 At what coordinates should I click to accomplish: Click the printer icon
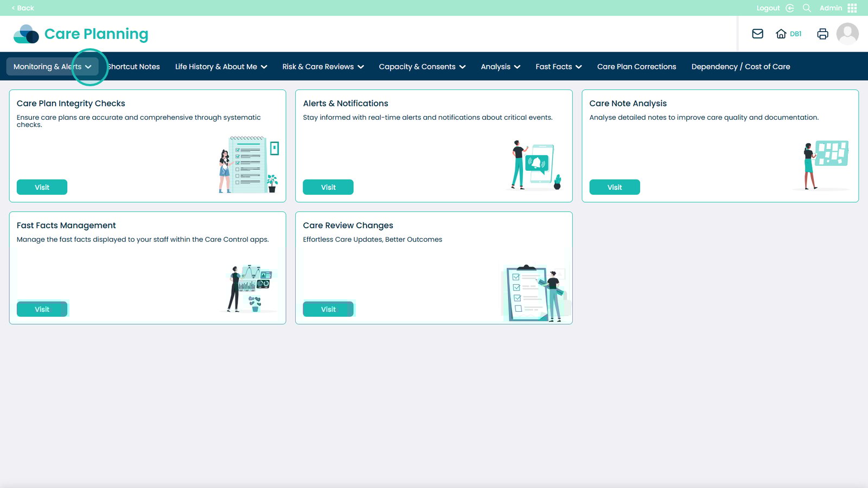pos(822,34)
